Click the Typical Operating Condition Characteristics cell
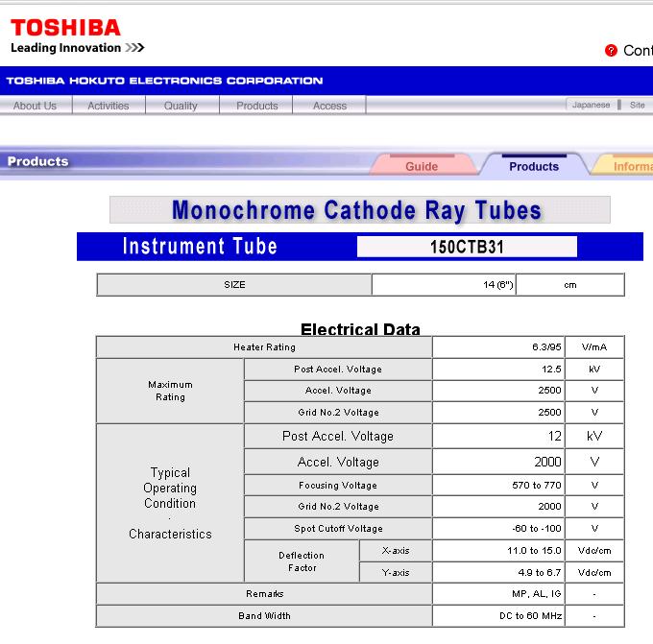This screenshot has width=653, height=644. click(x=170, y=503)
